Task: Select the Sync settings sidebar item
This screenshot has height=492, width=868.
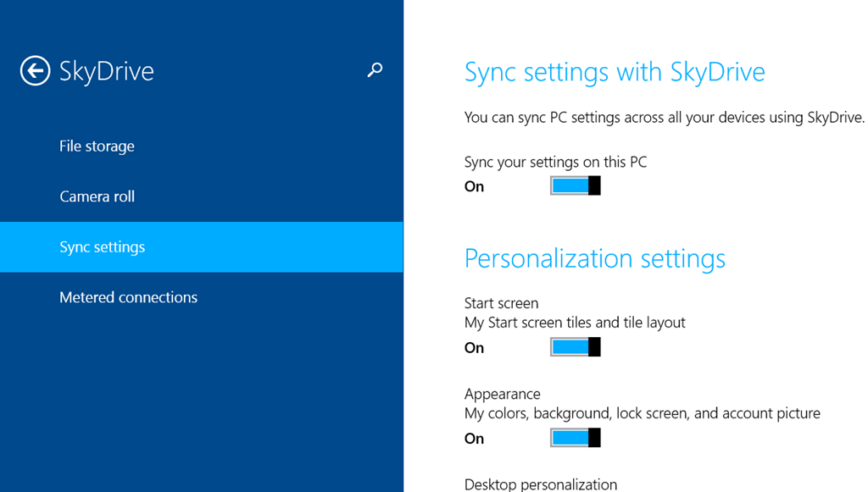Action: coord(202,246)
